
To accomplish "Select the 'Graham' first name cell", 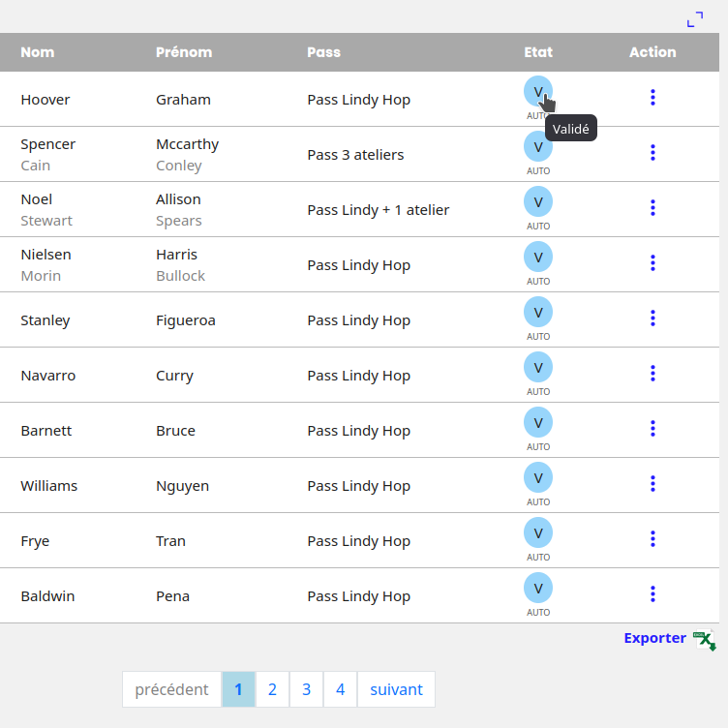I will [x=183, y=100].
